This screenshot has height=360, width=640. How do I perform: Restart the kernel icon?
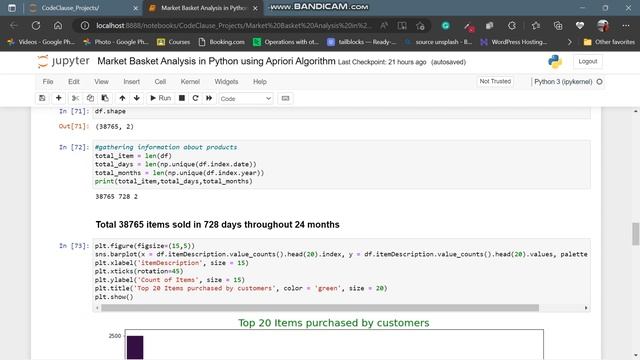pyautogui.click(x=196, y=98)
